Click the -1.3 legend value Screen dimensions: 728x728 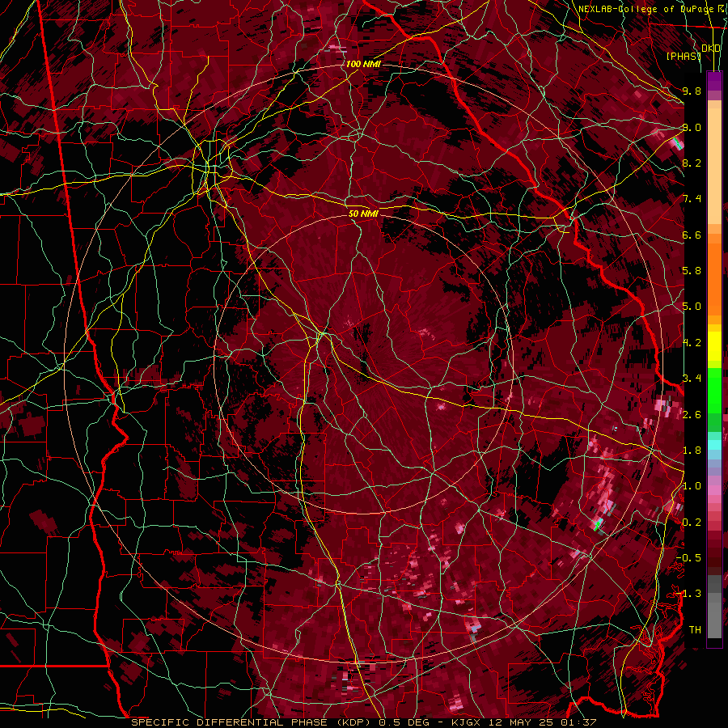click(x=688, y=594)
